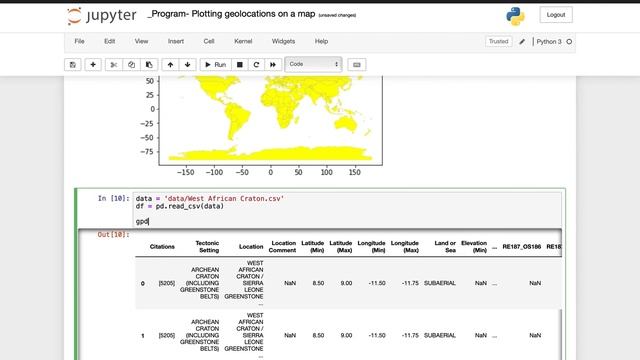
Task: Click row index 1 in the table
Action: coord(142,336)
